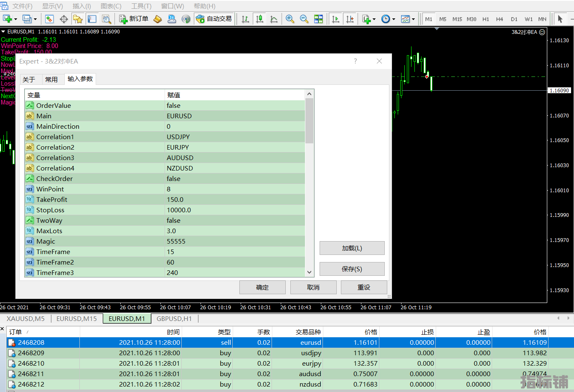Toggle chart shift icon
This screenshot has height=392, width=574.
click(350, 19)
